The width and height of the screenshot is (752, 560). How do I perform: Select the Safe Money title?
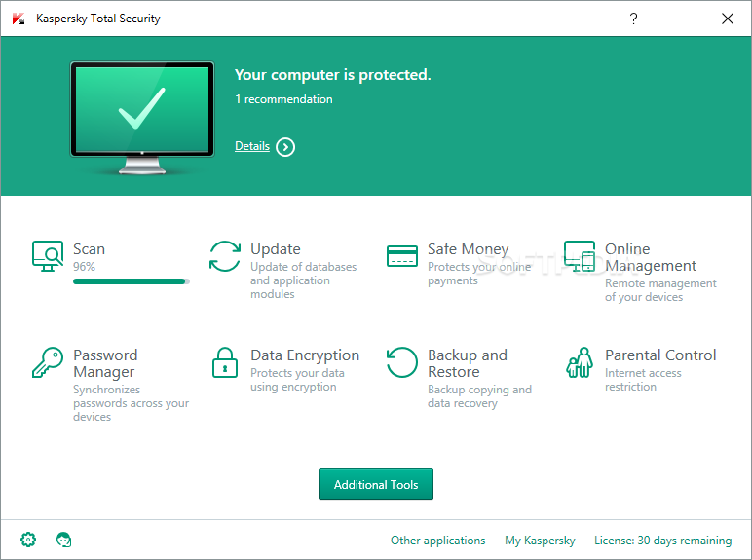(469, 249)
